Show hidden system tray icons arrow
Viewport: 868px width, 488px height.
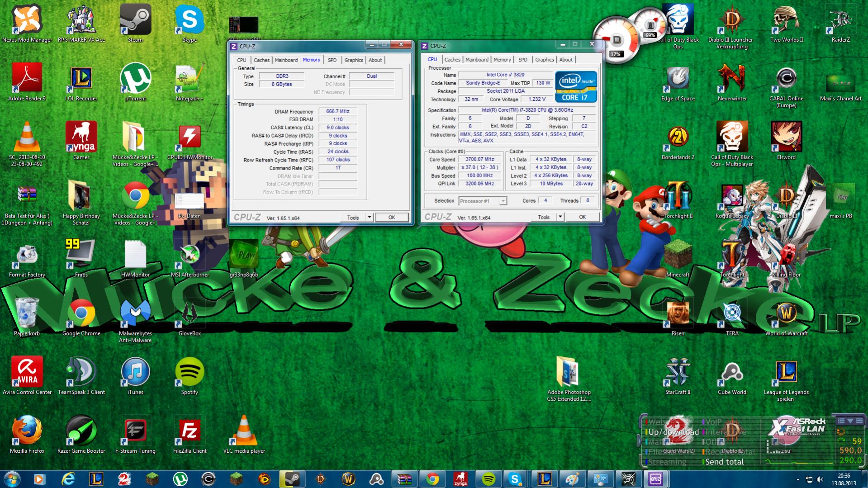pyautogui.click(x=798, y=479)
